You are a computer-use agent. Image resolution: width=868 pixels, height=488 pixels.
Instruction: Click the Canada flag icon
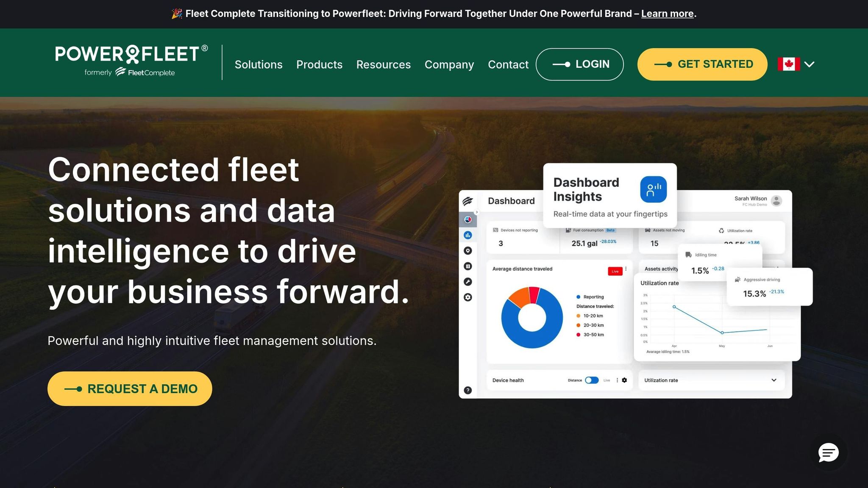788,64
